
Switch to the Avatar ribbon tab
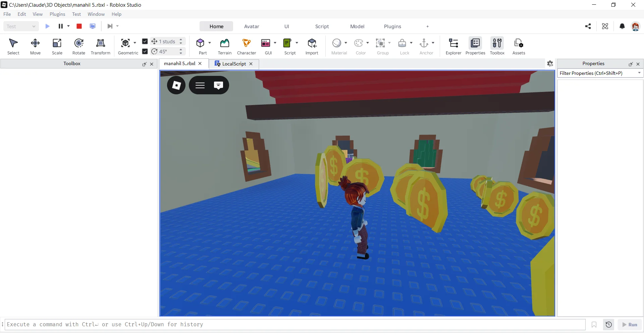[252, 27]
